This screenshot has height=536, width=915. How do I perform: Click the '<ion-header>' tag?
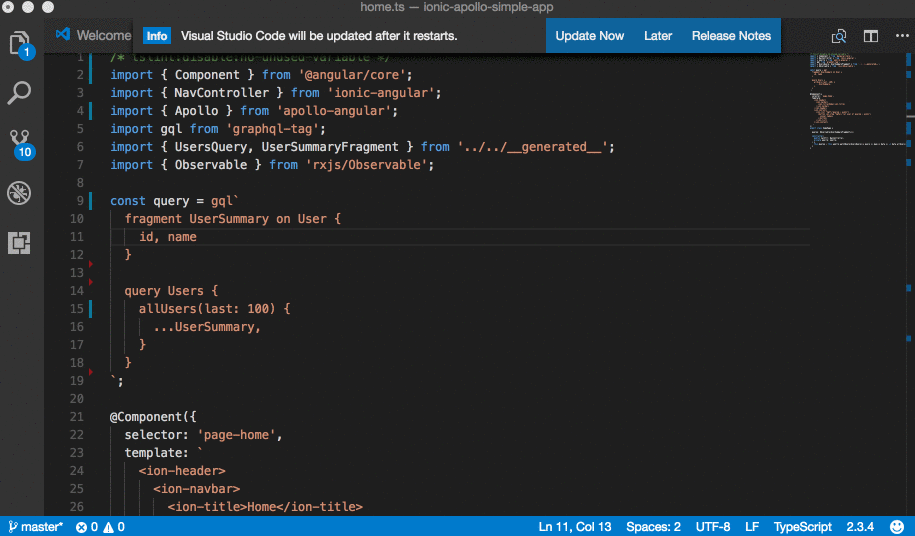182,471
